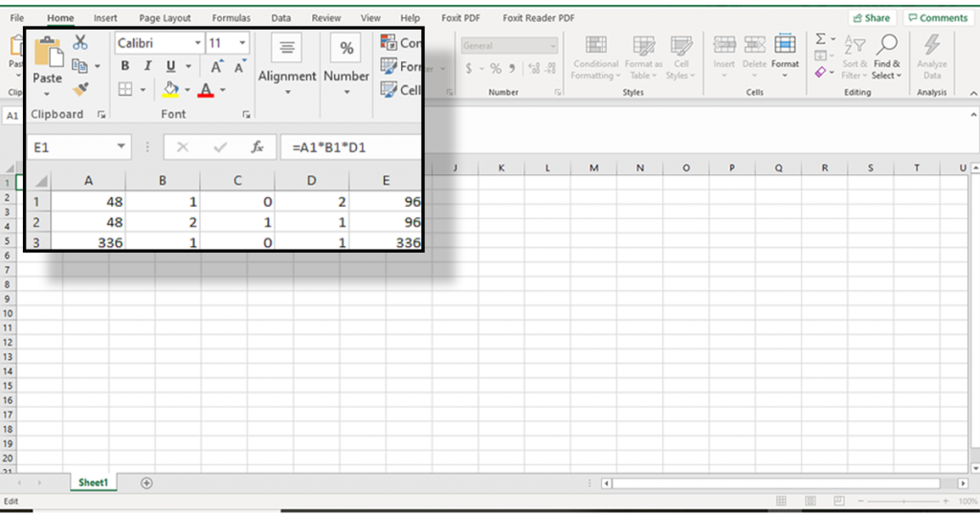Switch to the Formulas tab
The width and height of the screenshot is (980, 515).
coord(231,18)
